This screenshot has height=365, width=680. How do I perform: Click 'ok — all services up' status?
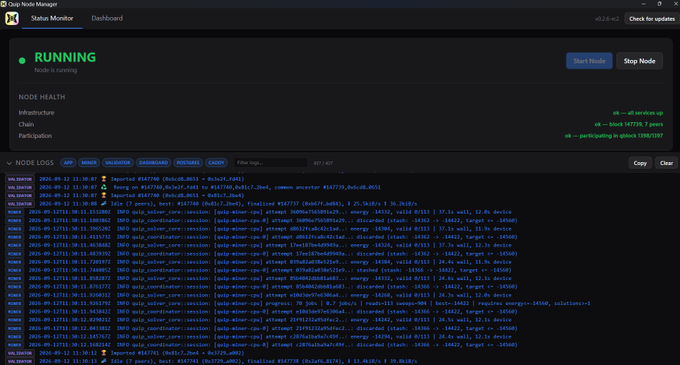pos(638,113)
